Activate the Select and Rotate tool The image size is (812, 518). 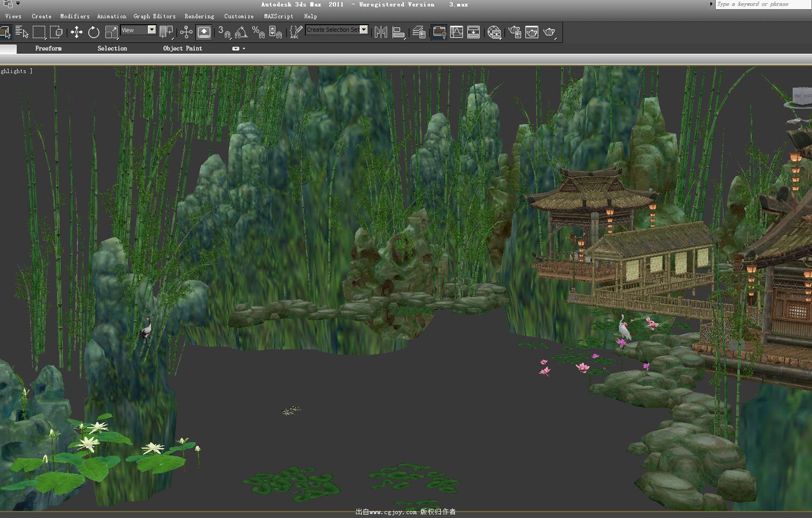[x=94, y=32]
